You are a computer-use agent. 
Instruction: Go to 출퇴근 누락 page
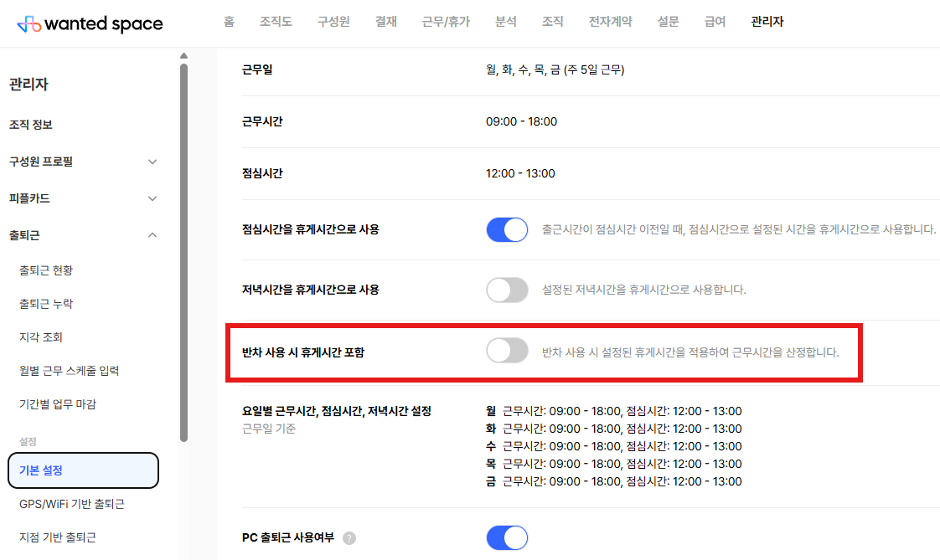46,304
